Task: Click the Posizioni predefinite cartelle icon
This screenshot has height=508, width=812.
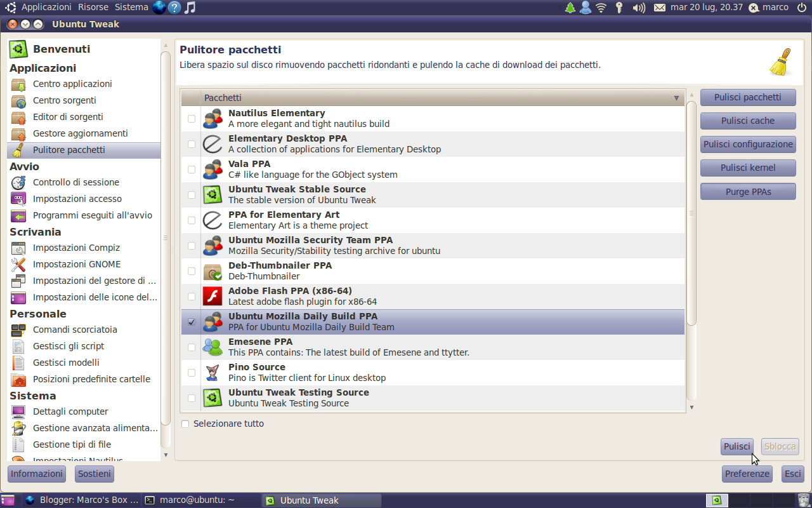Action: click(19, 379)
